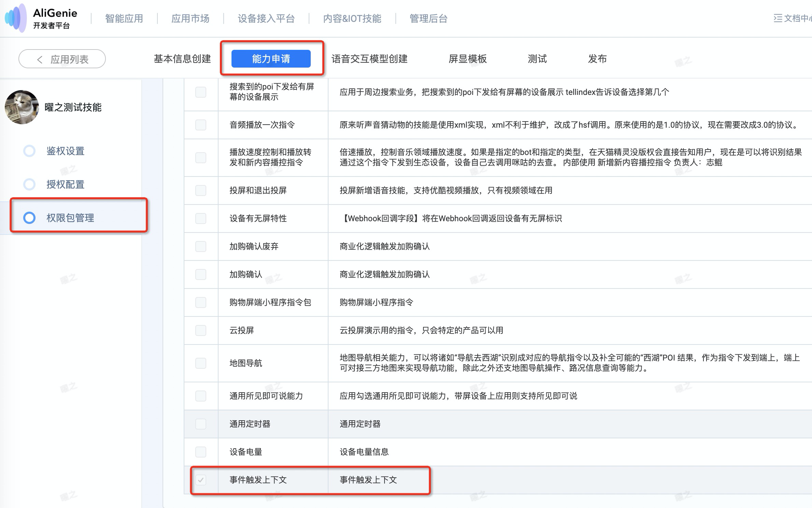Enable the 投屏和退出投屏 checkbox
Viewport: 812px width, 508px height.
click(201, 190)
